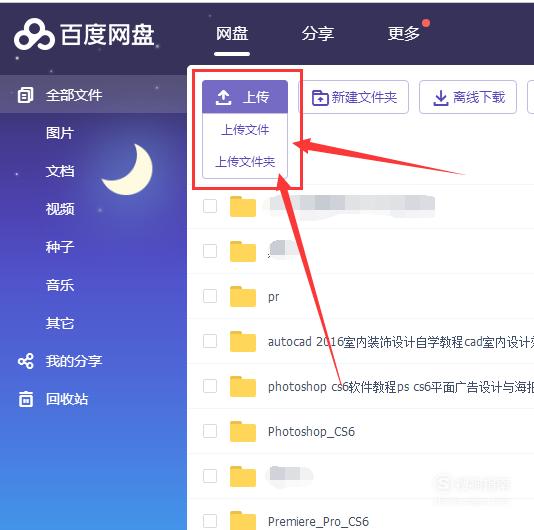534x530 pixels.
Task: Tick the checkbox for the pr folder
Action: (210, 296)
